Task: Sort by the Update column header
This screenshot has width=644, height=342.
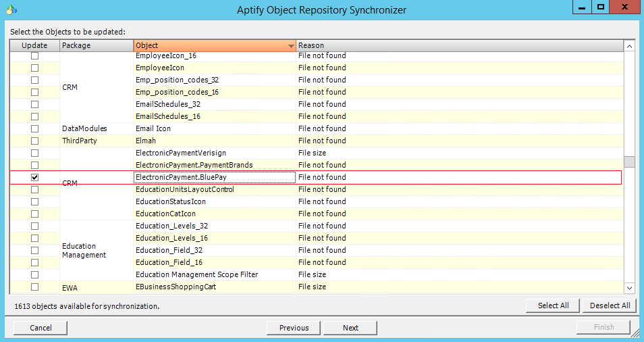Action: (35, 45)
